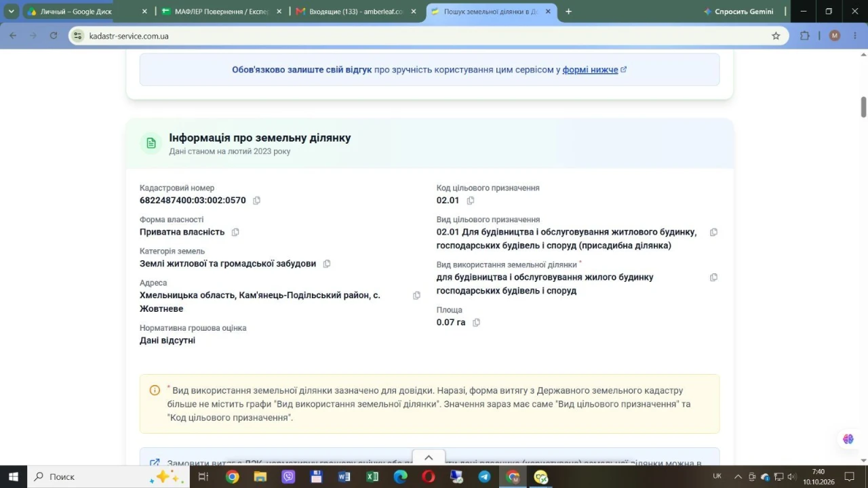Click the address bar showing kadastr-service.com.ua
Screen dimensions: 868x488
pyautogui.click(x=427, y=36)
